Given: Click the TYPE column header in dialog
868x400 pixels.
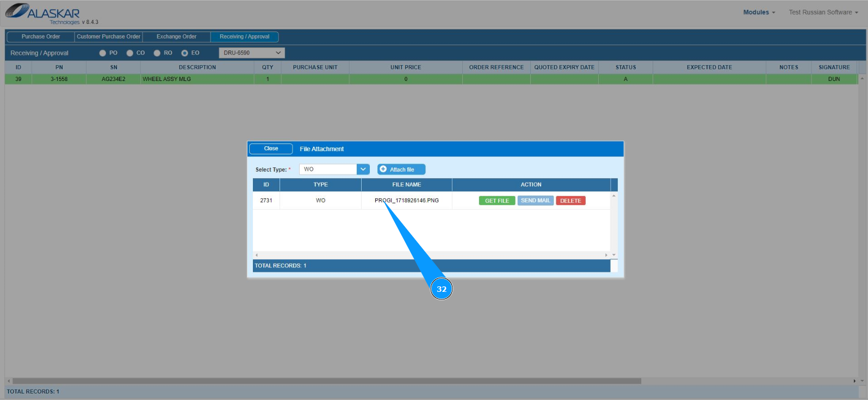Looking at the screenshot, I should click(320, 185).
